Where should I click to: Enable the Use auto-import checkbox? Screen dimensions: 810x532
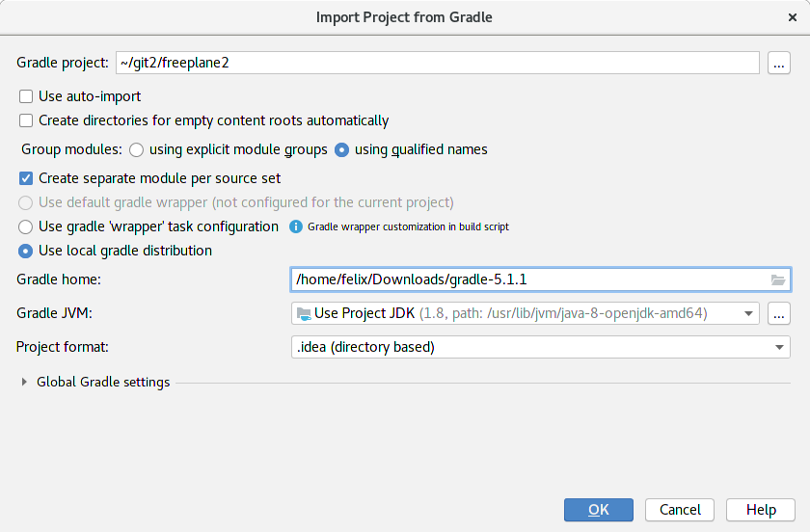[27, 96]
